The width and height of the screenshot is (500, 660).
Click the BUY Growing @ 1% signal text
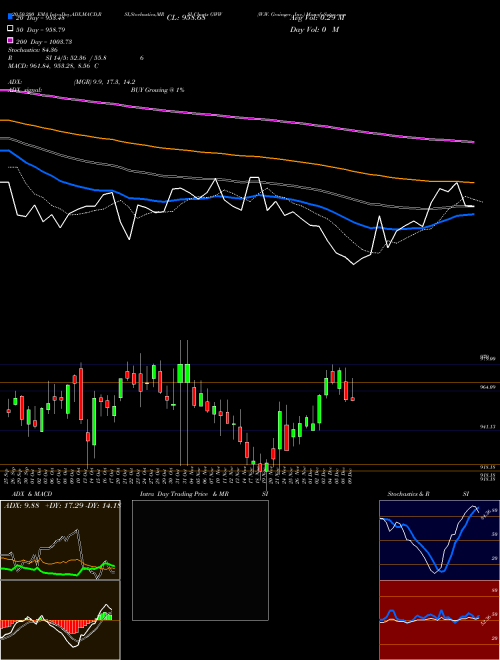tap(157, 90)
